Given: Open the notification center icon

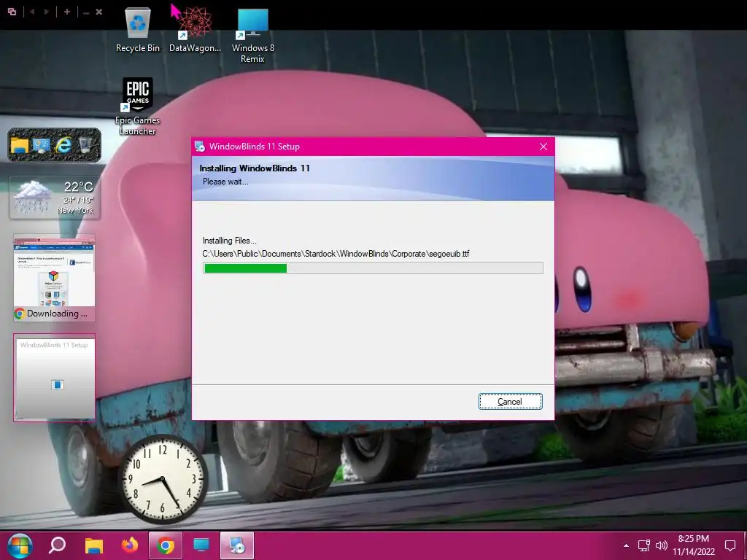Looking at the screenshot, I should click(x=729, y=545).
